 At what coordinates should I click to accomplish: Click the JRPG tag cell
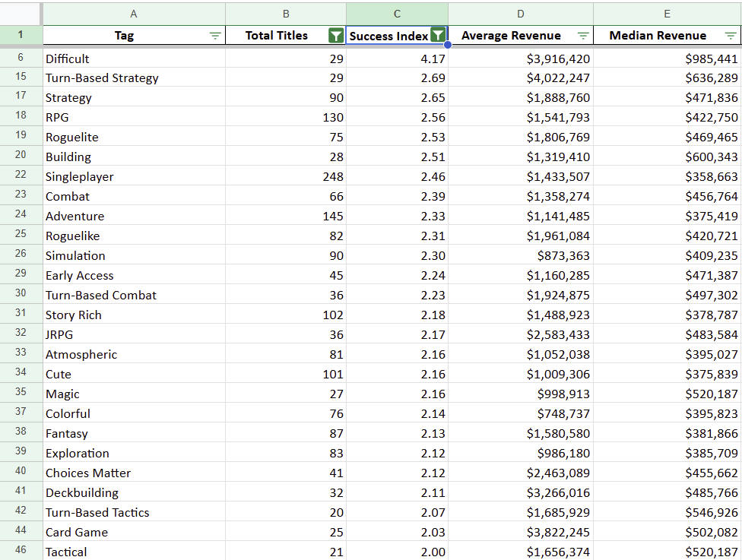click(134, 334)
